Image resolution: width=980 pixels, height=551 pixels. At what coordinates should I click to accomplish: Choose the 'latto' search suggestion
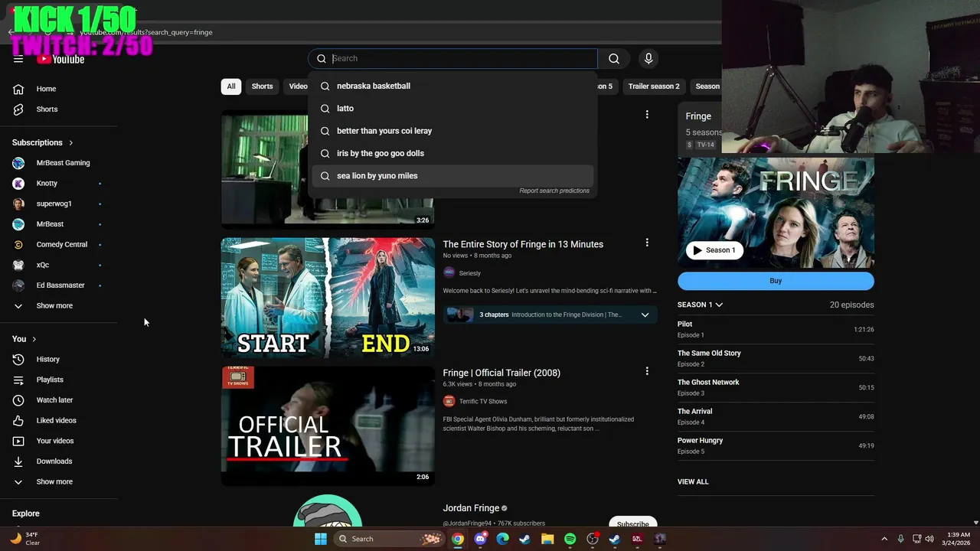[453, 108]
